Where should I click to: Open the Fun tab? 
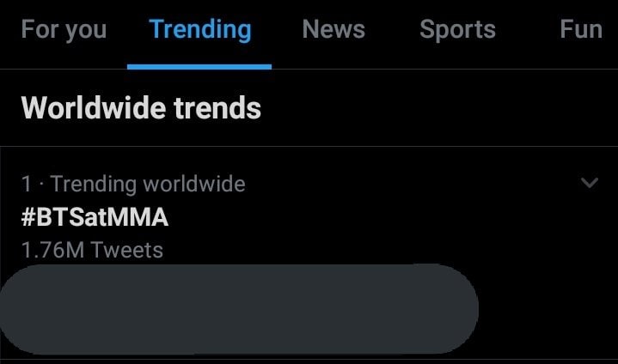coord(580,30)
